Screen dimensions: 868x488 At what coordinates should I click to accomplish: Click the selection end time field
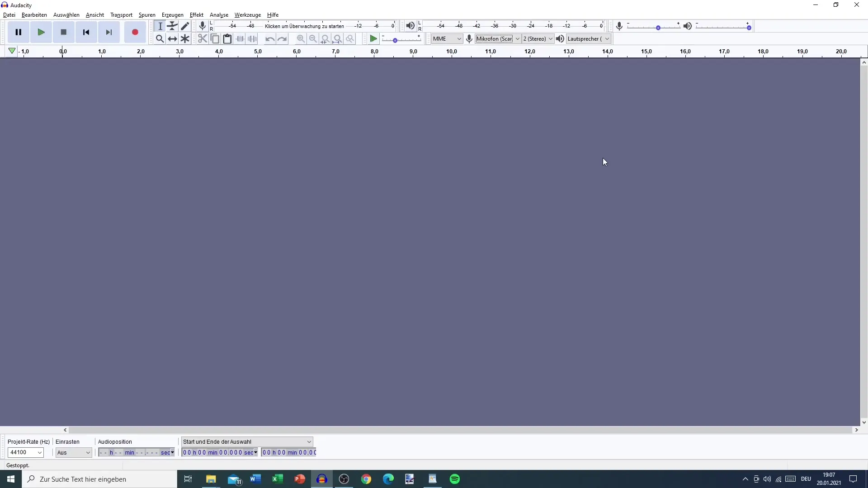pos(288,452)
